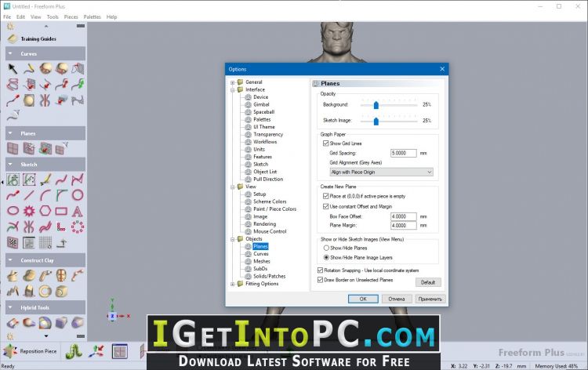
Task: Collapse the Curves palette section
Action: tap(10, 53)
